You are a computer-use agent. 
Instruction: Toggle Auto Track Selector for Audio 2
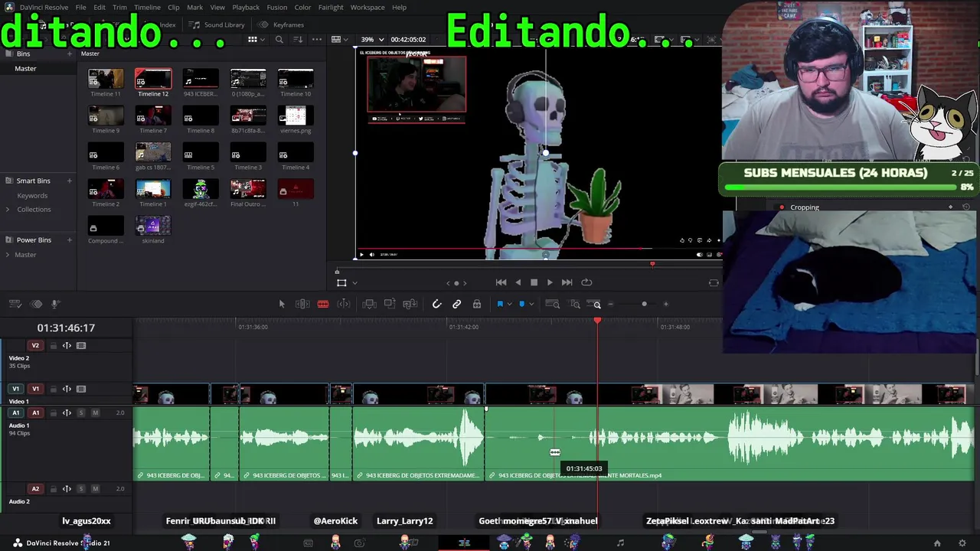(x=67, y=489)
